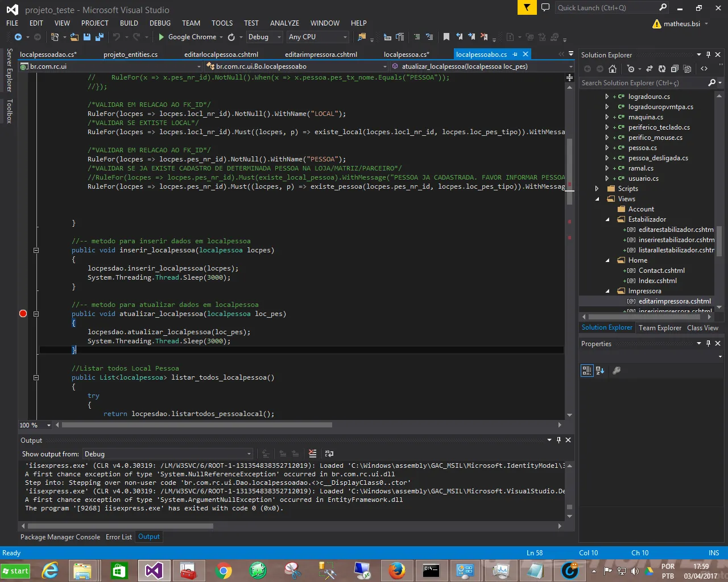Toggle pin on the Solution Explorer panel

(x=708, y=55)
